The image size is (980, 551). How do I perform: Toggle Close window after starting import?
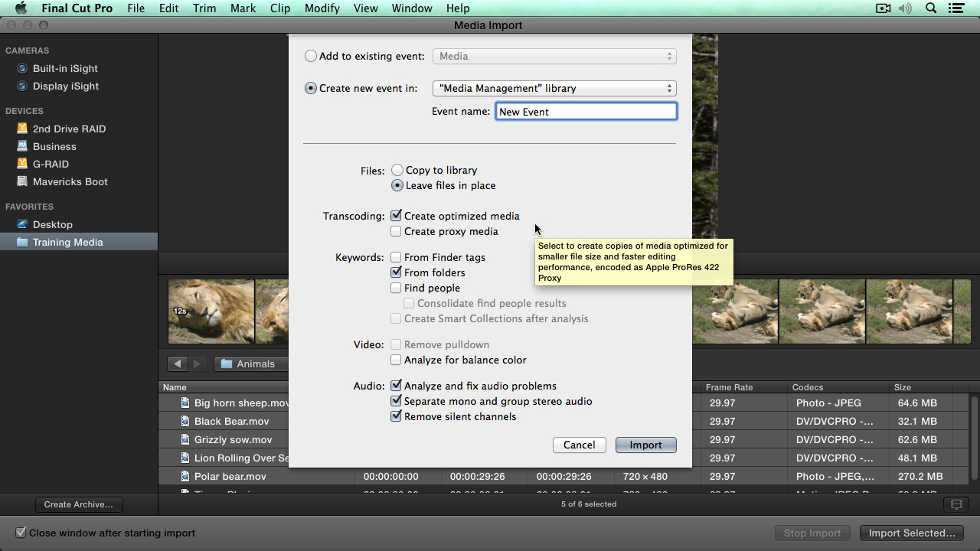[x=21, y=533]
